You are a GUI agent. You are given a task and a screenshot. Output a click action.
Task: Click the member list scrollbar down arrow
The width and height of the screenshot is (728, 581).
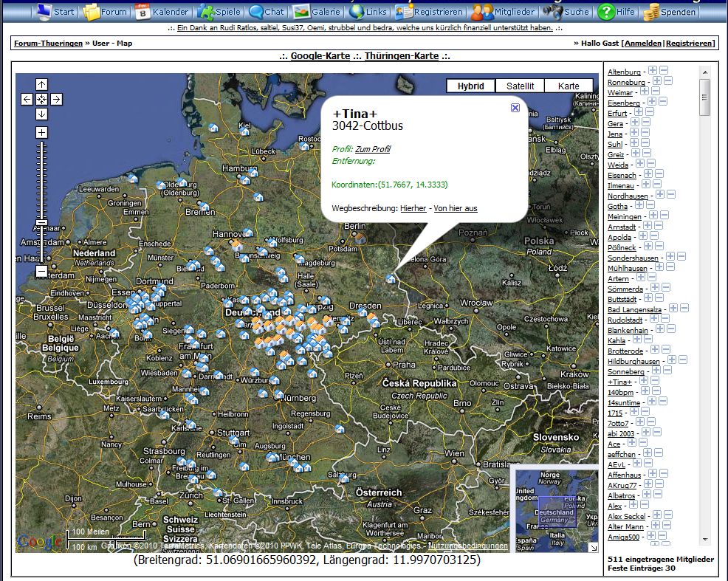tap(704, 540)
